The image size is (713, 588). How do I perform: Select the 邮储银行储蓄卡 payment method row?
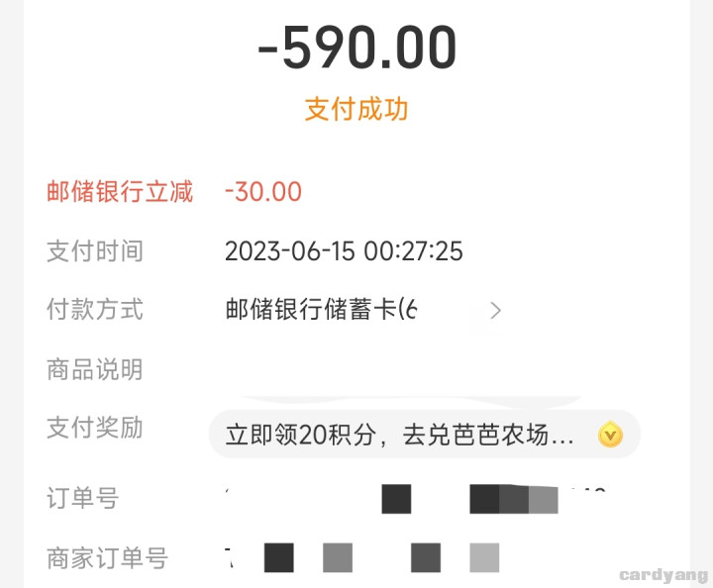coord(362,310)
